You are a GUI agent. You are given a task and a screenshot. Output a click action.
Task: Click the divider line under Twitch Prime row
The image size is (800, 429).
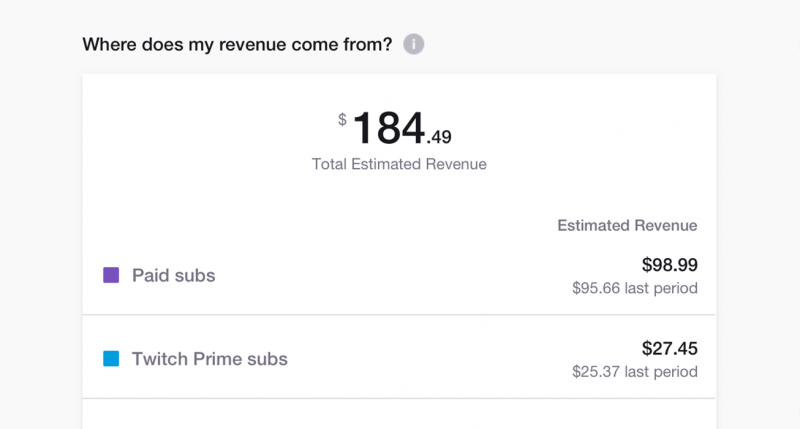point(399,399)
